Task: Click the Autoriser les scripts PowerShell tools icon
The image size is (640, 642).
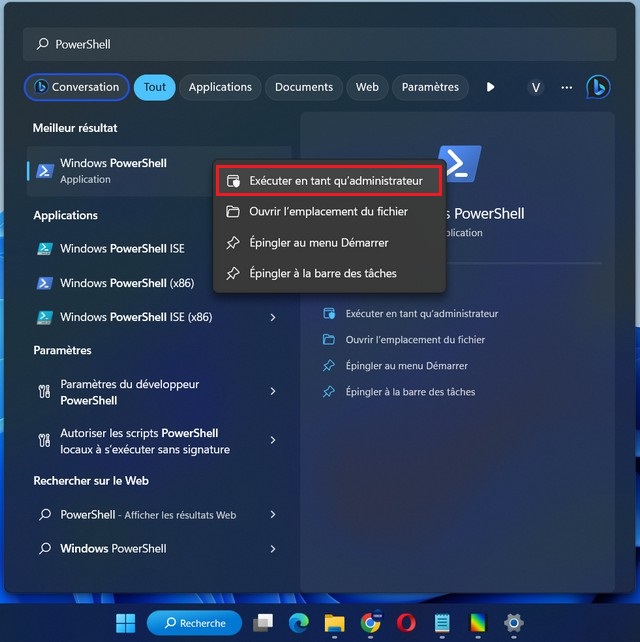Action: 44,440
